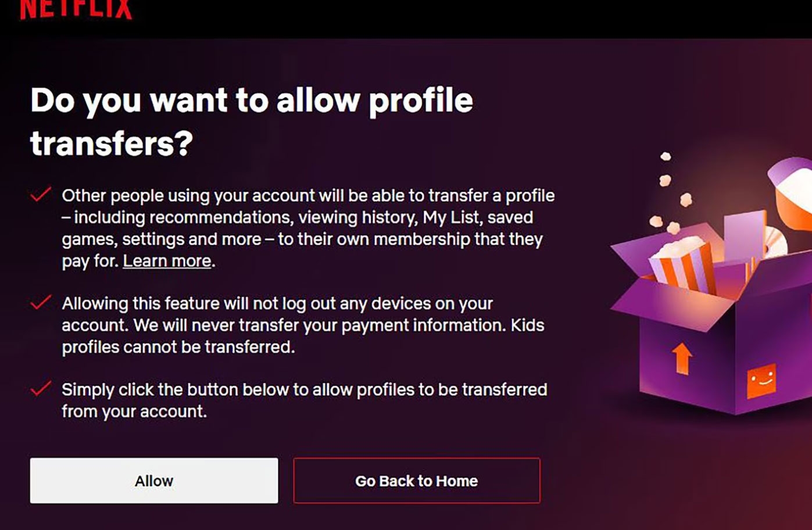Click the disc inside the box
Screen dimensions: 812x530
click(773, 241)
